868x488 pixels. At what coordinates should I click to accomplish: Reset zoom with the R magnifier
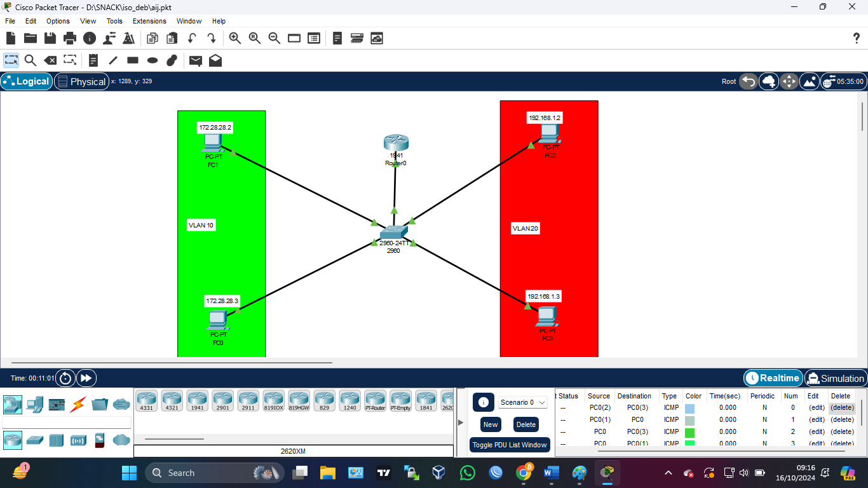click(255, 38)
